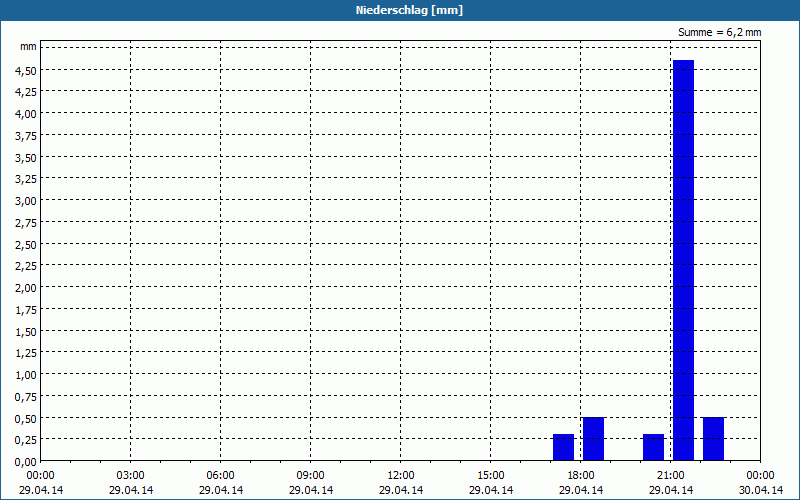
Task: Click the blue bar just before 18:00
Action: coord(563,447)
